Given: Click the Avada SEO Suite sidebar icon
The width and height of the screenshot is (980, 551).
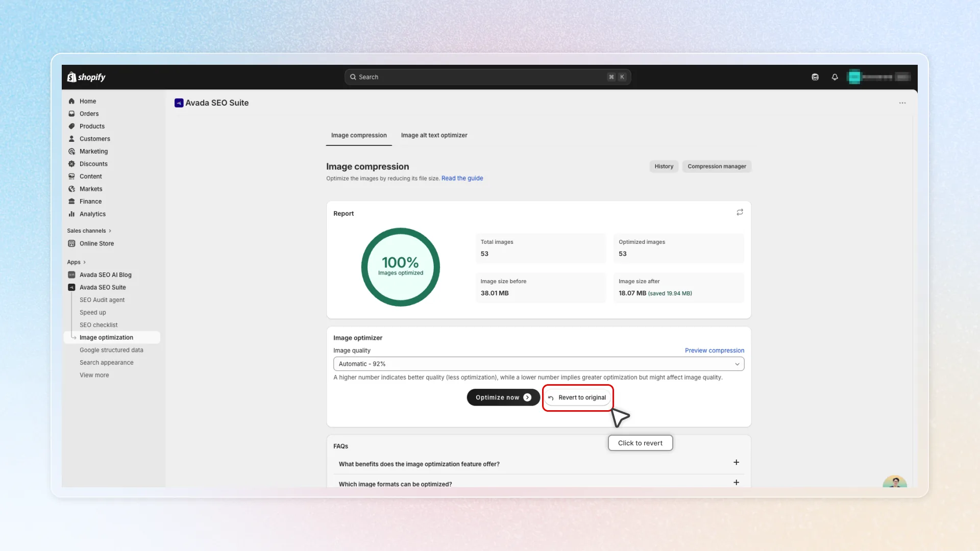Looking at the screenshot, I should click(x=71, y=287).
